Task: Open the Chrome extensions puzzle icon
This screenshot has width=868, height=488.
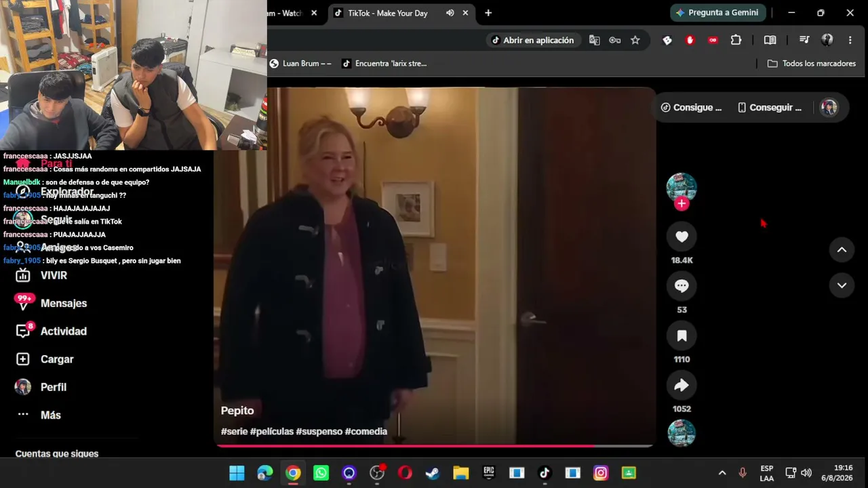Action: point(736,40)
